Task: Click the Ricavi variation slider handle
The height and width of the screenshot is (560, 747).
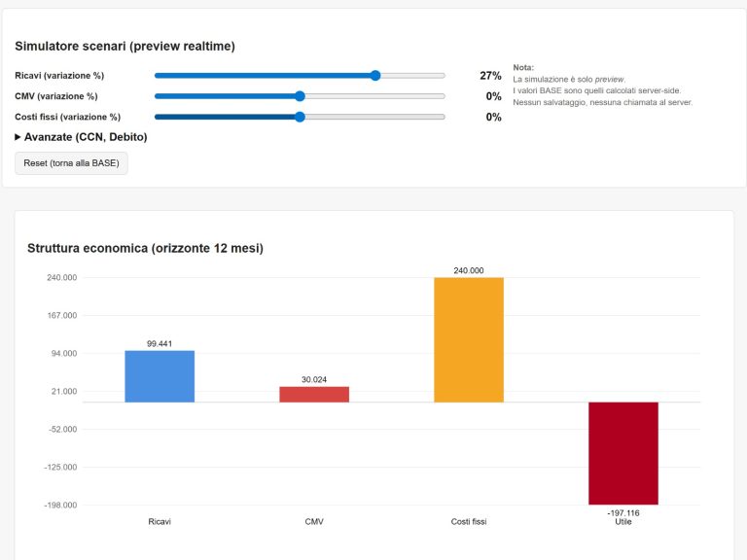Action: 375,75
